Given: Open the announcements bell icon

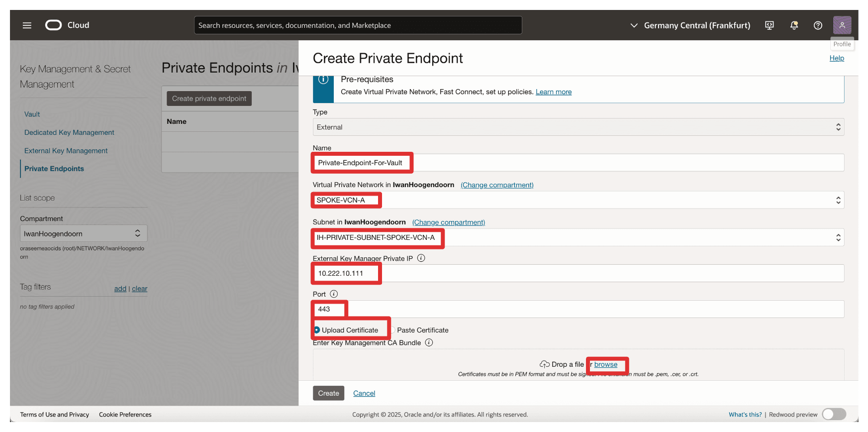Looking at the screenshot, I should [x=794, y=25].
